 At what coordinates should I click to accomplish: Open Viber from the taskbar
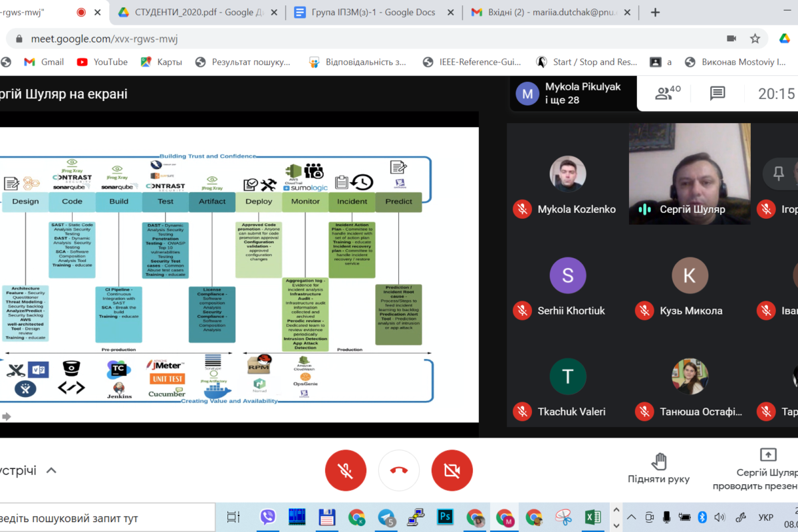268,517
